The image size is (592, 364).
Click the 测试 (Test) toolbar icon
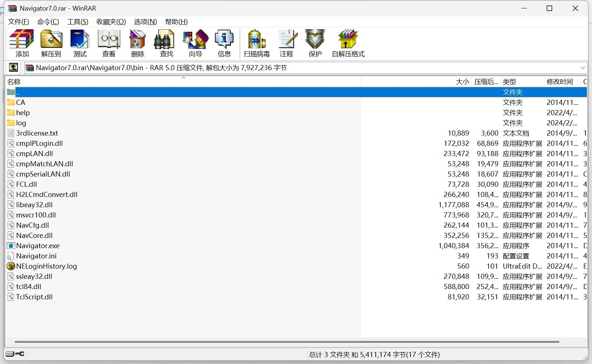(80, 39)
